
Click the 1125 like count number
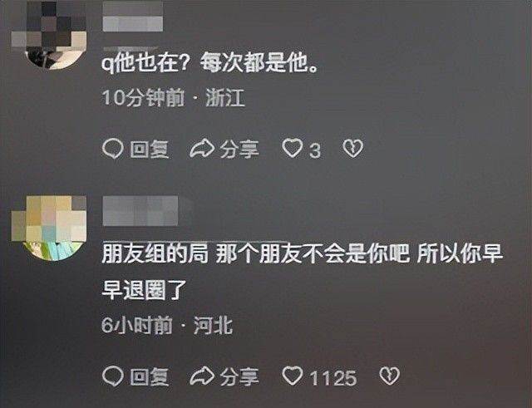tap(332, 378)
